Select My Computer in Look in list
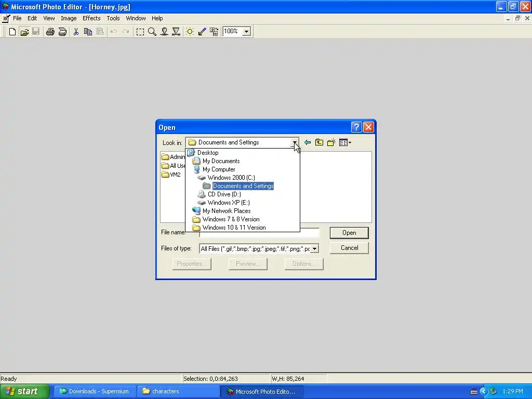 click(242, 169)
